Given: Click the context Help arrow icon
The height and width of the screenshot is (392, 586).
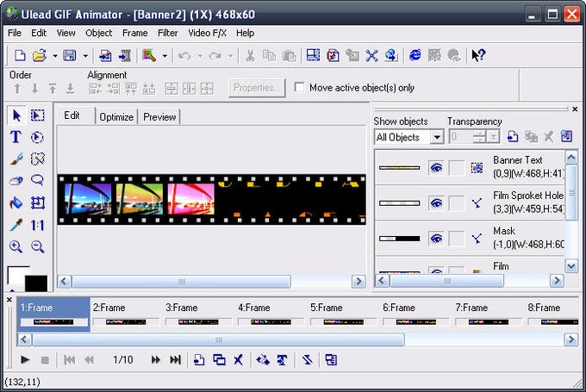Looking at the screenshot, I should 478,55.
